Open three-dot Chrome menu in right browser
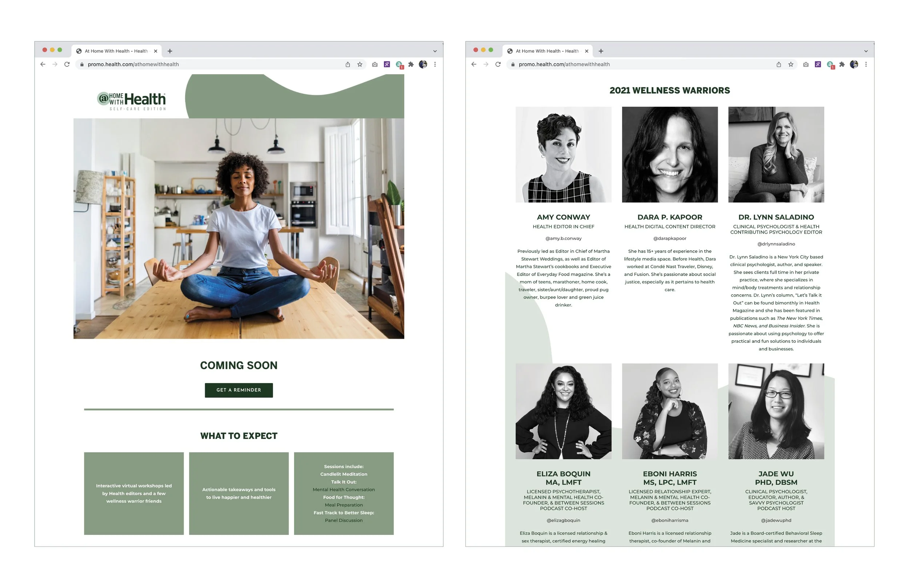 tap(866, 64)
